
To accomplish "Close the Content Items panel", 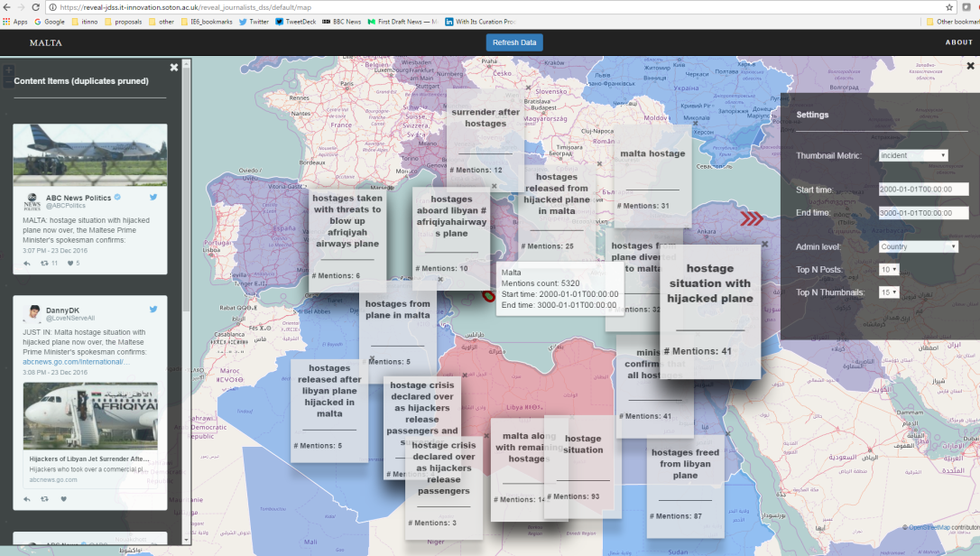I will coord(174,68).
